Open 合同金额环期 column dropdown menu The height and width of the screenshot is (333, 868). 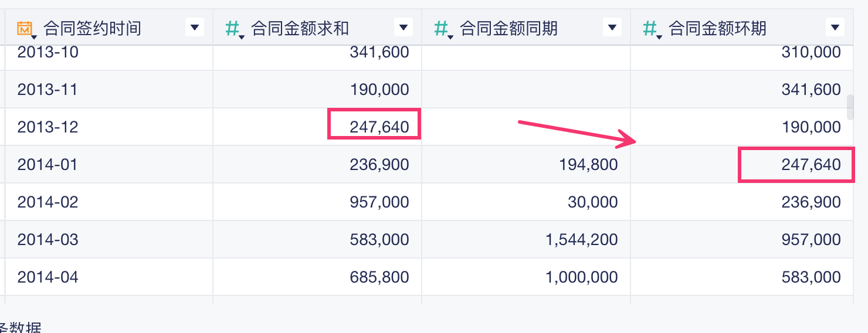point(835,27)
